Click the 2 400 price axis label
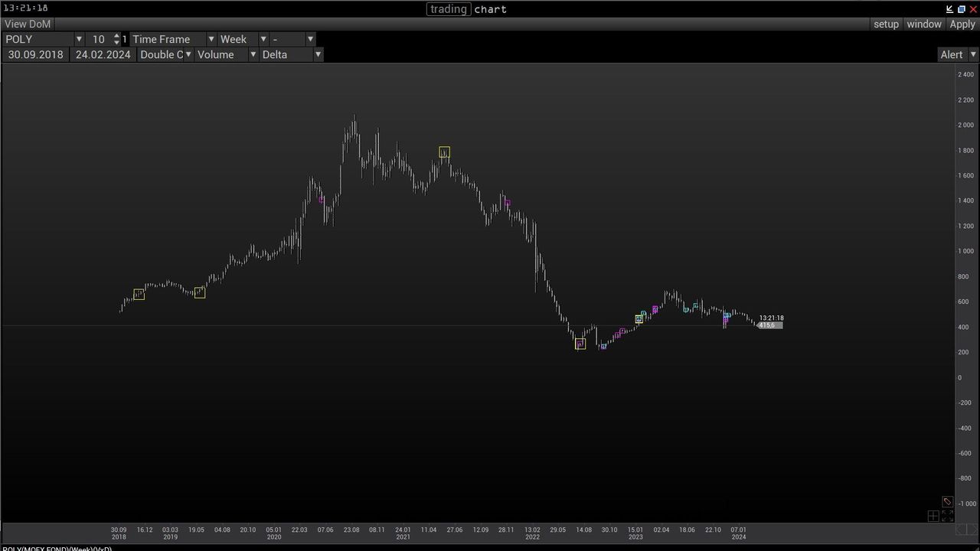This screenshot has height=551, width=980. tap(965, 74)
